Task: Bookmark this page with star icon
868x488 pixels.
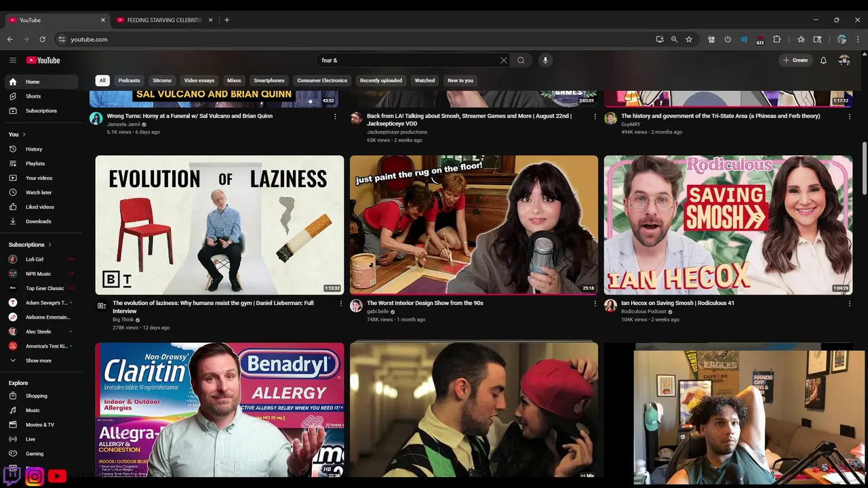Action: 689,39
